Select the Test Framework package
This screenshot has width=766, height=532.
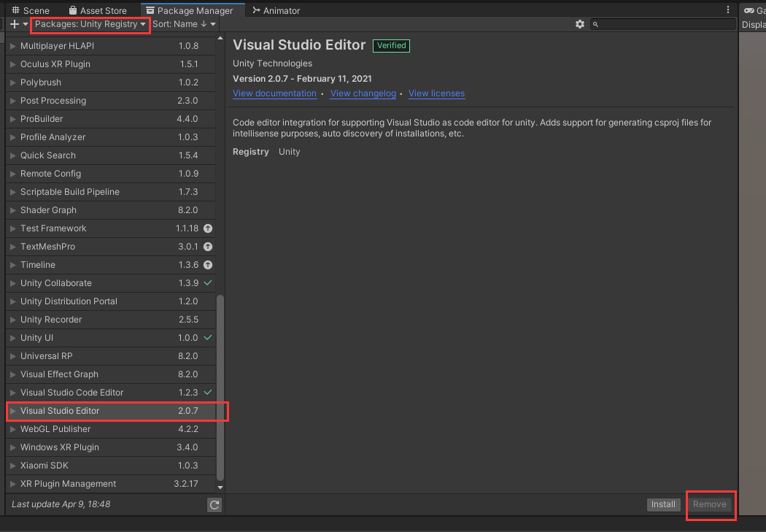click(x=110, y=228)
